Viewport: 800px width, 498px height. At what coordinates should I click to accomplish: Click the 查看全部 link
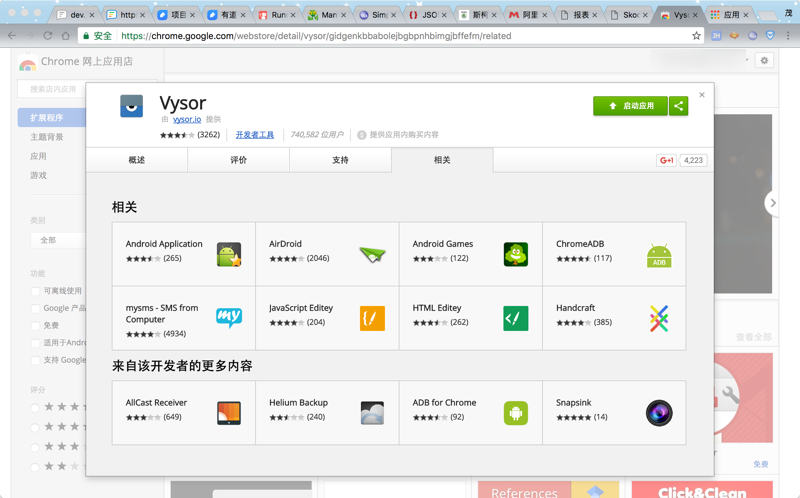(x=754, y=337)
